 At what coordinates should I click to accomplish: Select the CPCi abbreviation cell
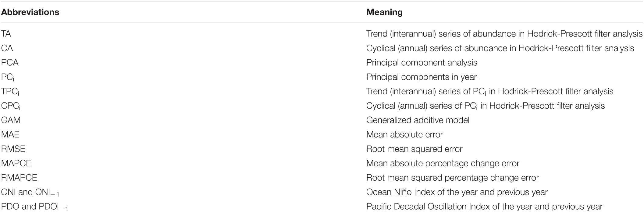tap(11, 106)
